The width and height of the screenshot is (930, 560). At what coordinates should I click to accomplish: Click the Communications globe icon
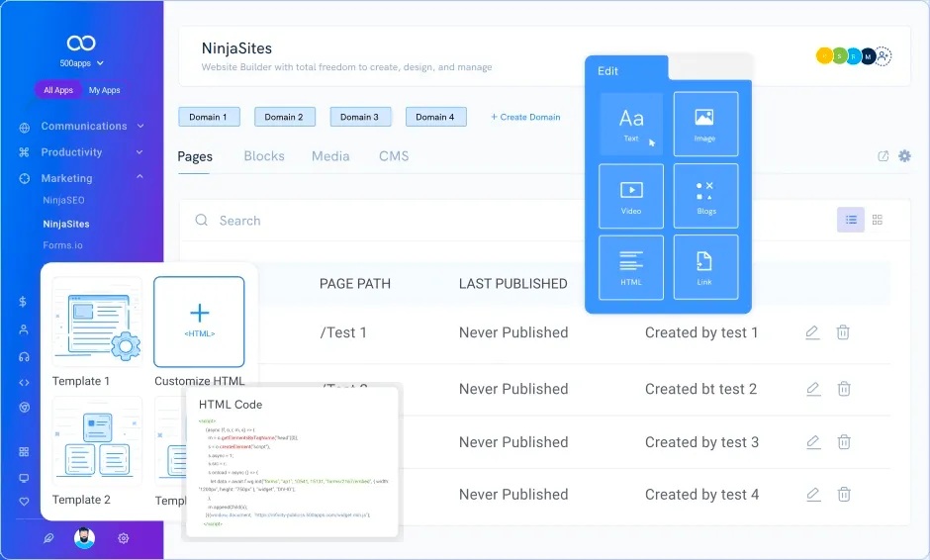pyautogui.click(x=25, y=127)
